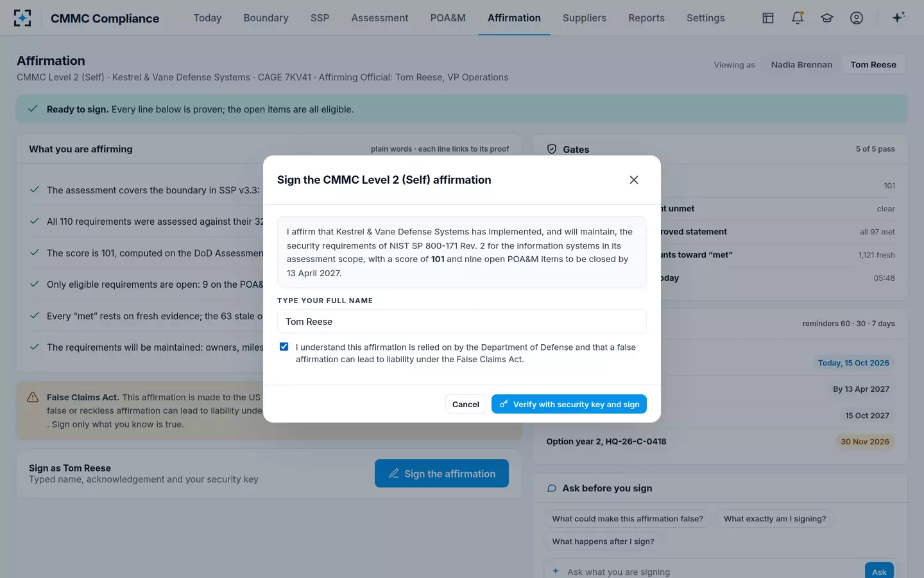Image resolution: width=924 pixels, height=578 pixels.
Task: Close the sign affirmation dialog
Action: pos(634,180)
